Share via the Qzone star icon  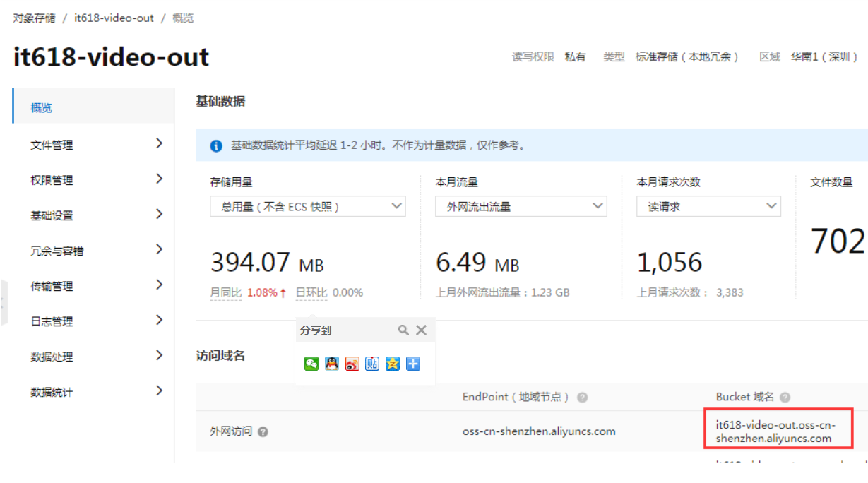(x=393, y=364)
